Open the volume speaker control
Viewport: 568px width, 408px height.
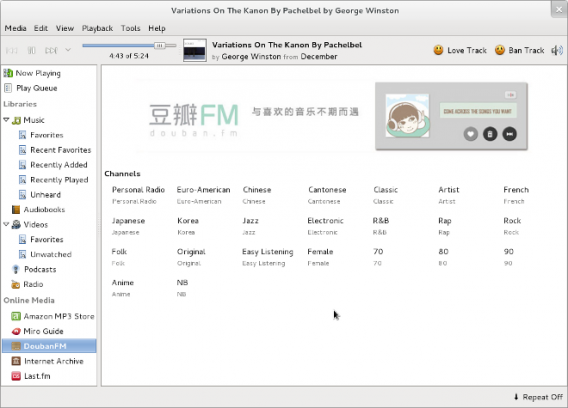557,50
